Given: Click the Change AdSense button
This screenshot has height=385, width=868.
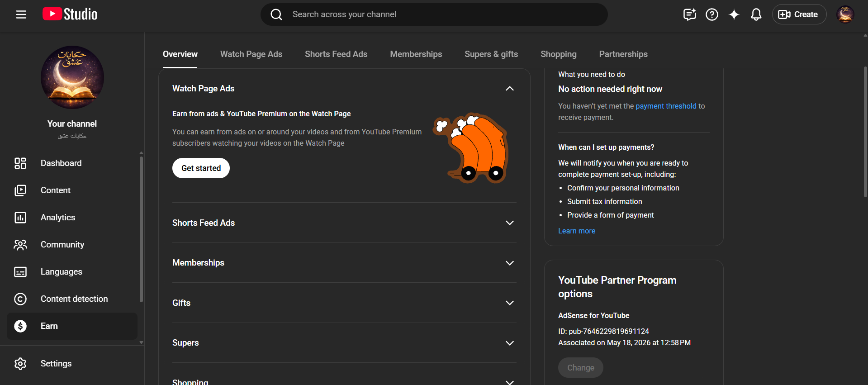Looking at the screenshot, I should click(x=581, y=368).
